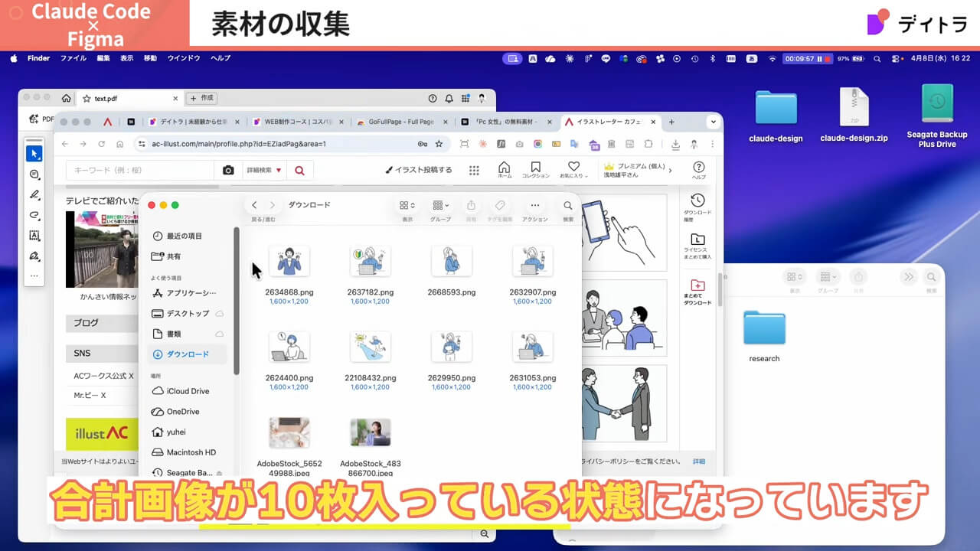Open a new Chrome tab with plus button
Screen dimensions: 980x551
point(671,122)
